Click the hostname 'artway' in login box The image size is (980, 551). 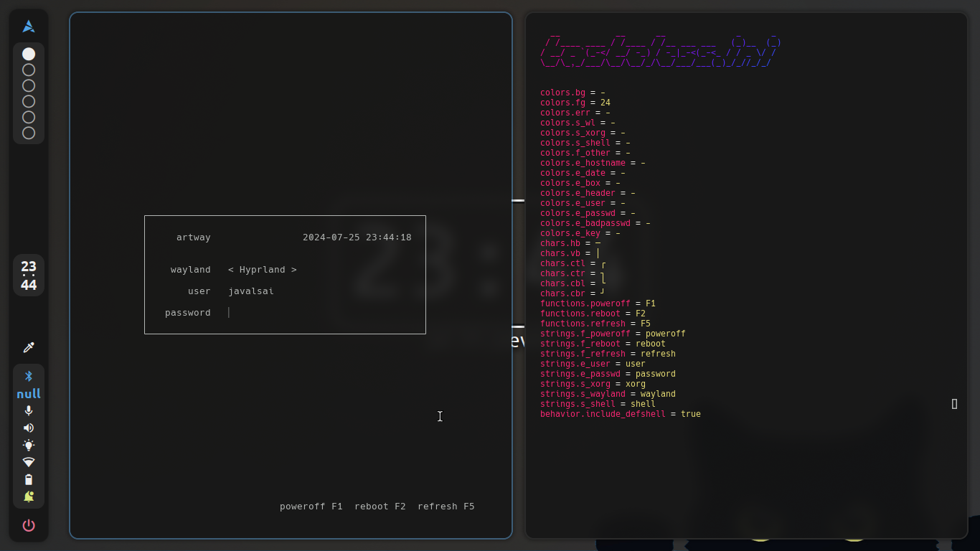(194, 237)
